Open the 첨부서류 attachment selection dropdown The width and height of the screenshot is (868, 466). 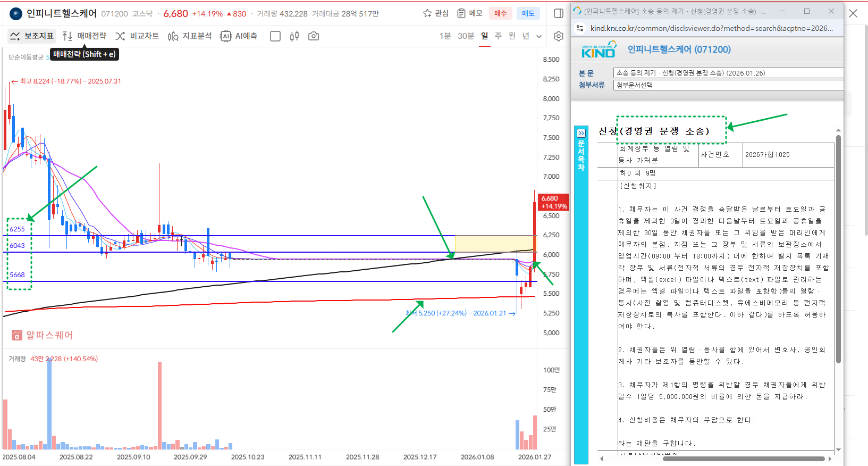click(728, 85)
